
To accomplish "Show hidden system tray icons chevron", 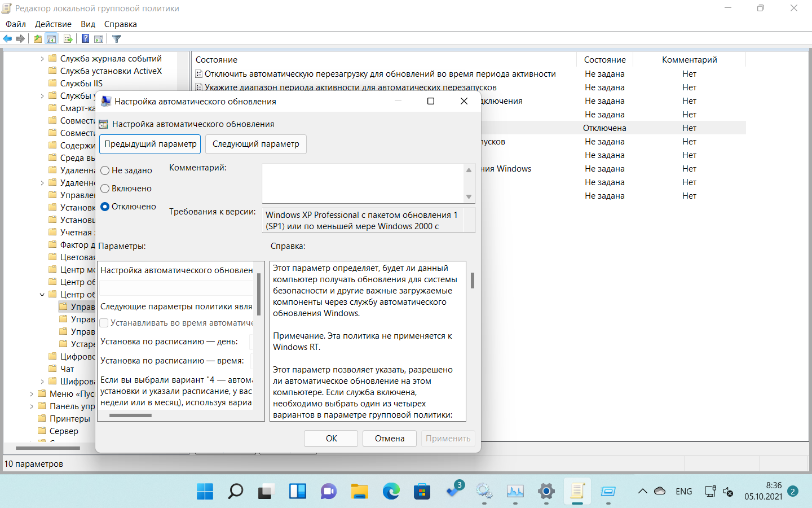I will [642, 491].
